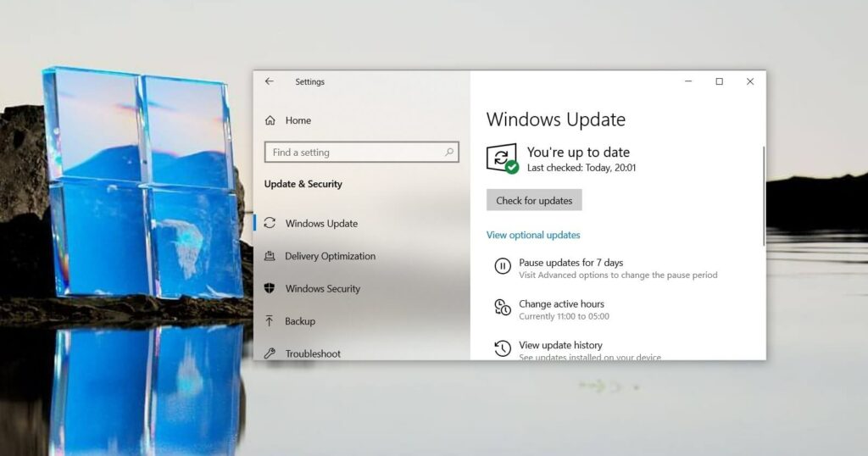Open Windows Update in the sidebar

[x=321, y=224]
